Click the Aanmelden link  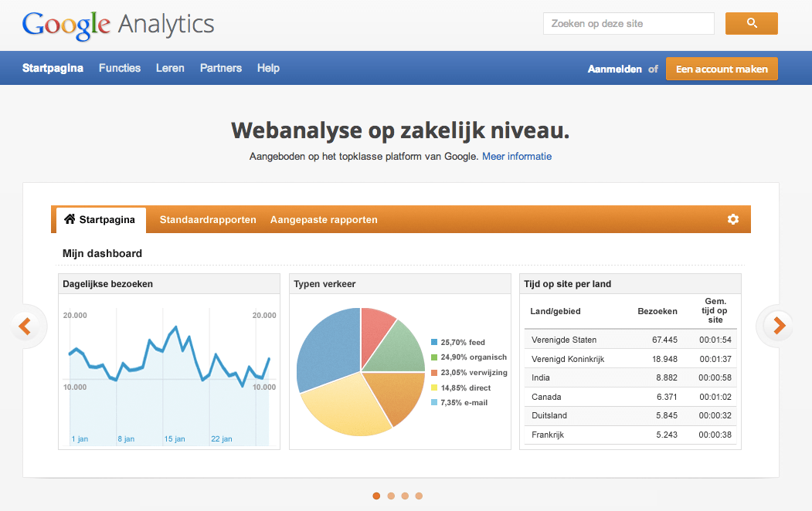click(615, 69)
